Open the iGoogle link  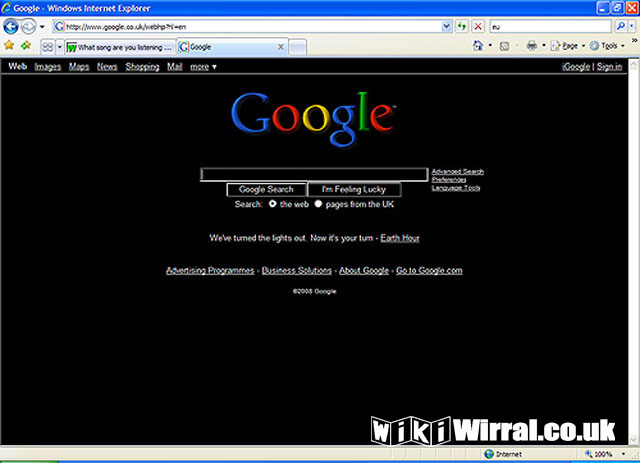pyautogui.click(x=576, y=67)
